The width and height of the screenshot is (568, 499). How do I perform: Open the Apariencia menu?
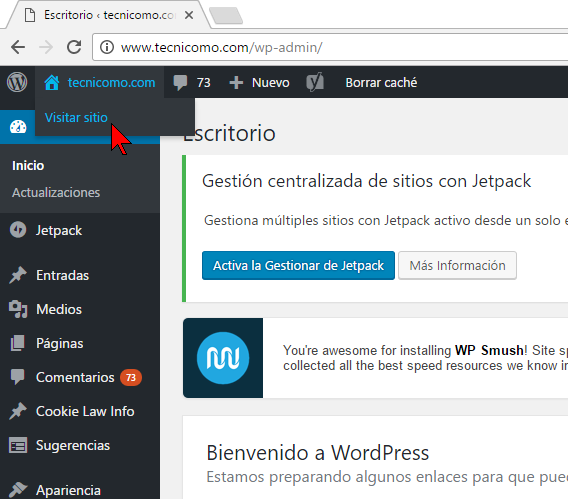coord(68,490)
